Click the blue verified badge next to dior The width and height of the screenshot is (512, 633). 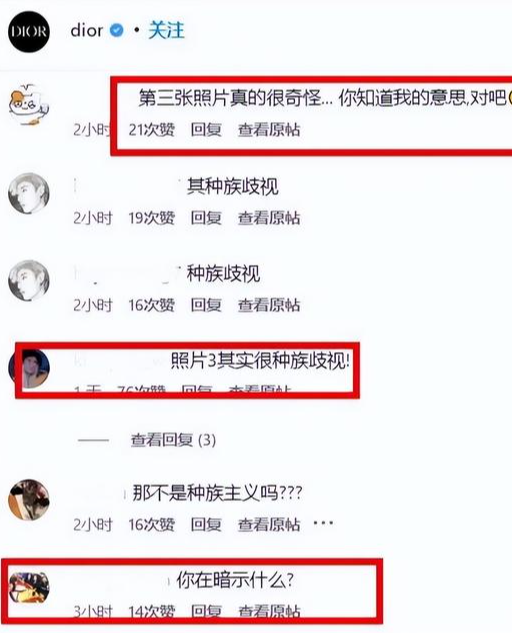click(x=117, y=30)
